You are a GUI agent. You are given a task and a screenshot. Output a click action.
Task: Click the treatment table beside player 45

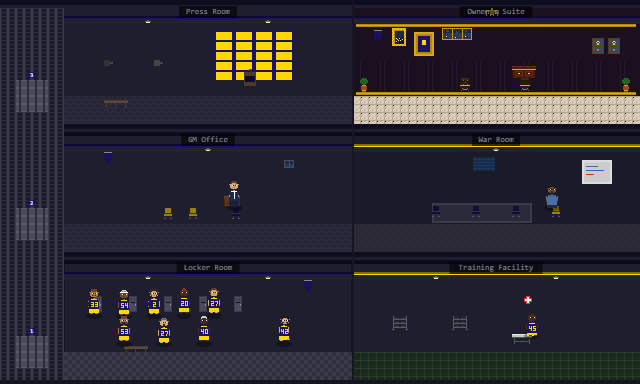click(521, 338)
